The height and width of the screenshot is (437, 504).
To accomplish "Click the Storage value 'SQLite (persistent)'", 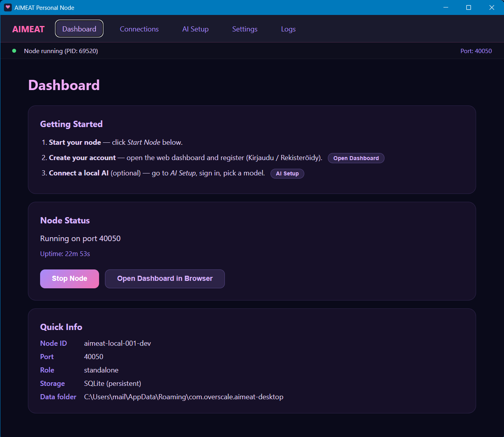I will pos(112,384).
